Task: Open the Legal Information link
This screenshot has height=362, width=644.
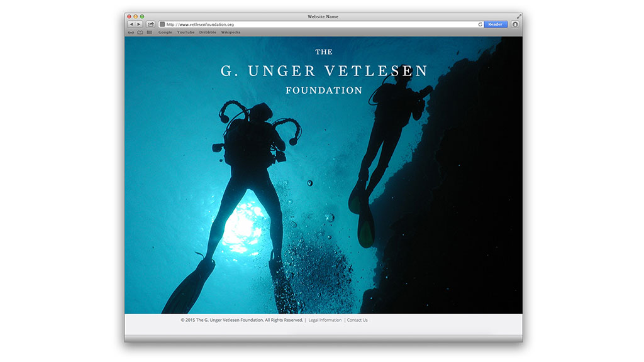Action: coord(325,320)
